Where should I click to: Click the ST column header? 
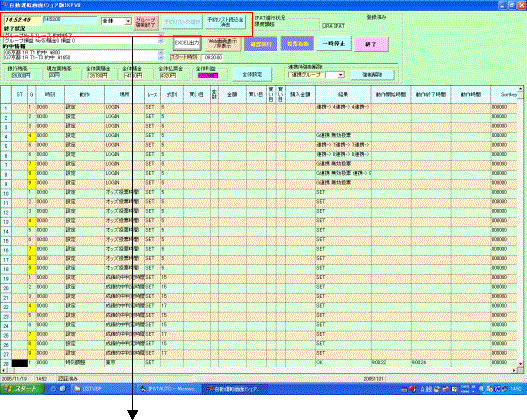(19, 95)
